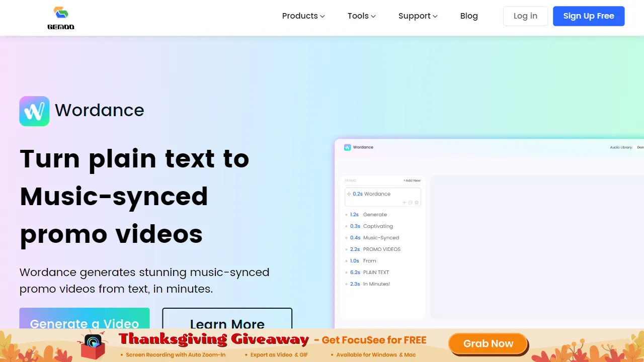This screenshot has width=644, height=362.
Task: Click +Add New in the frames panel
Action: [412, 180]
